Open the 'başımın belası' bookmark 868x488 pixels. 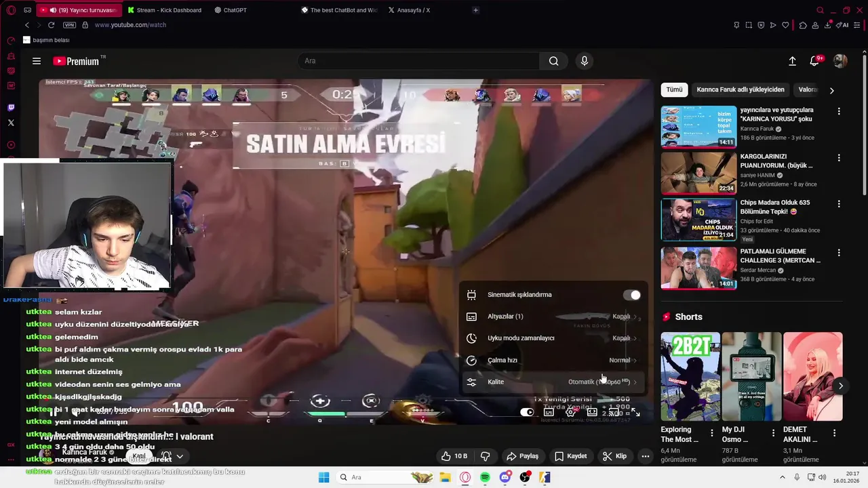(46, 40)
